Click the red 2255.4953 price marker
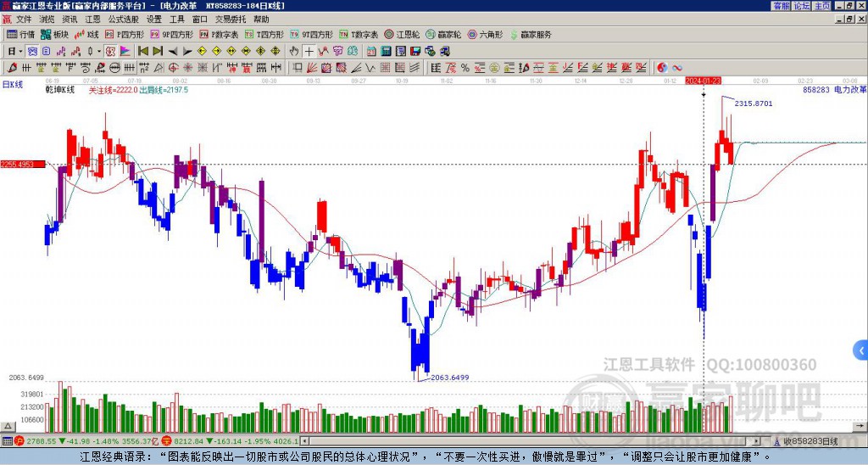The width and height of the screenshot is (868, 465). click(23, 165)
